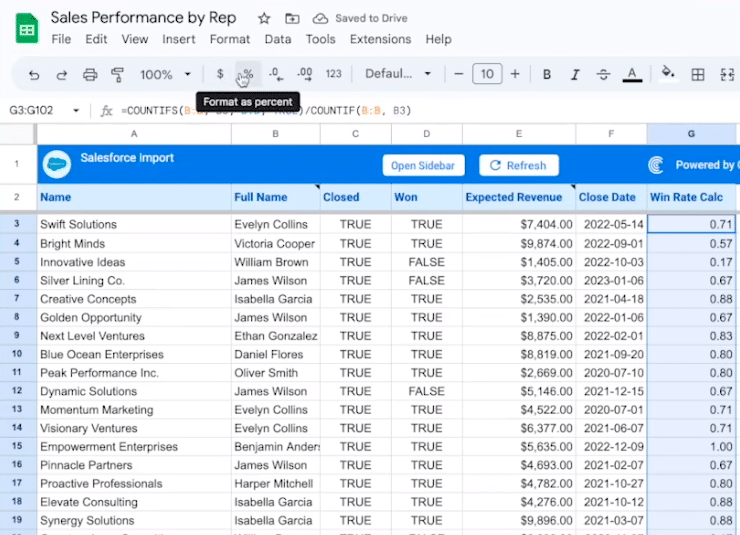Click the font size input field
Viewport: 740px width, 535px height.
click(487, 74)
